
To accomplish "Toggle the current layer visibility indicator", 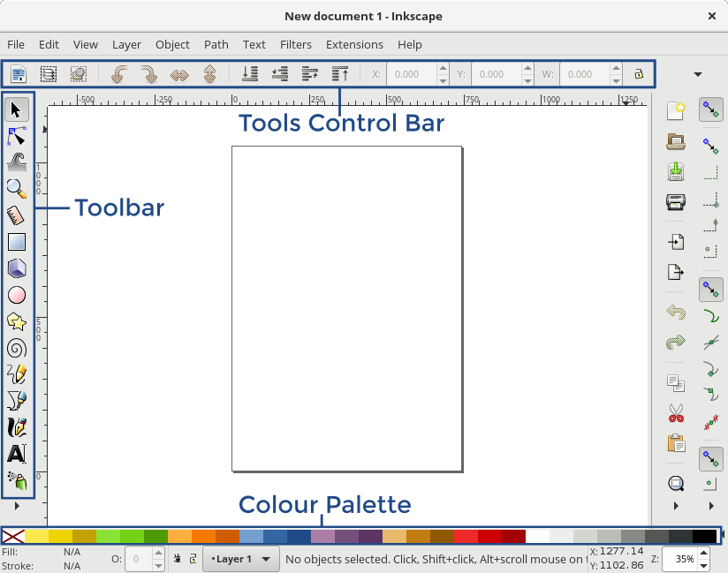I will coord(177,559).
